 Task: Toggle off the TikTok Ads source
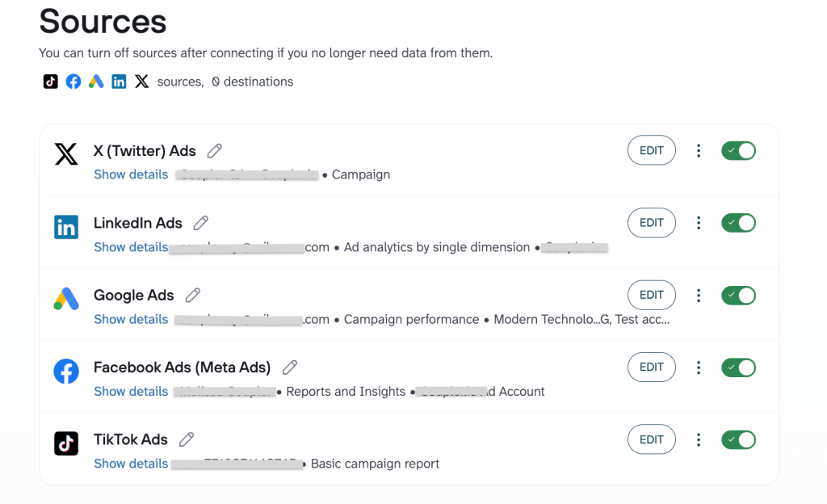point(738,439)
